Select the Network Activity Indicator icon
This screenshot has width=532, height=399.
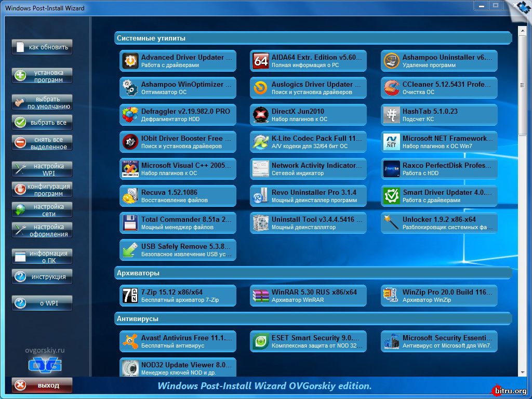(x=261, y=169)
